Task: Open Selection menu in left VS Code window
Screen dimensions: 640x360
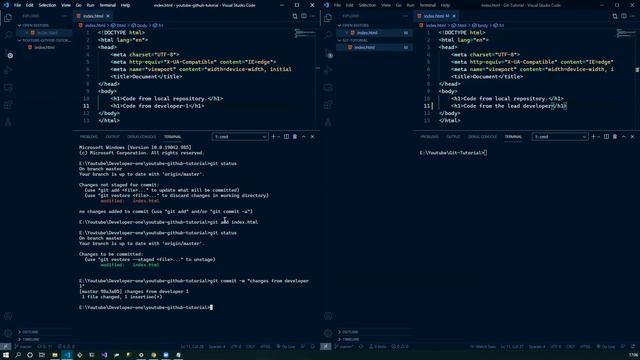Action: tap(47, 5)
